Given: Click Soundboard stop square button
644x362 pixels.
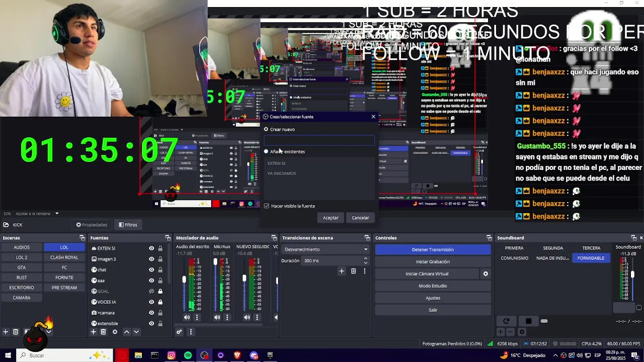Looking at the screenshot, I should tap(528, 321).
